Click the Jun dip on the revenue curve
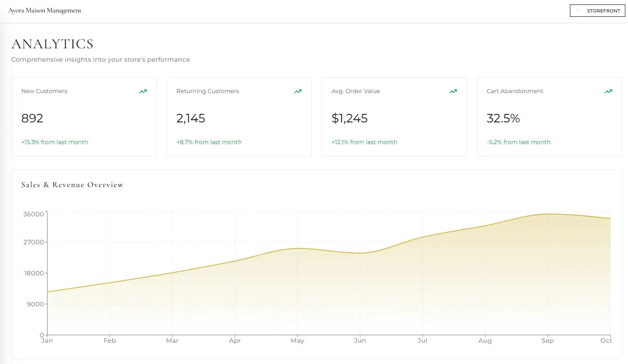This screenshot has width=628, height=364. pos(360,253)
